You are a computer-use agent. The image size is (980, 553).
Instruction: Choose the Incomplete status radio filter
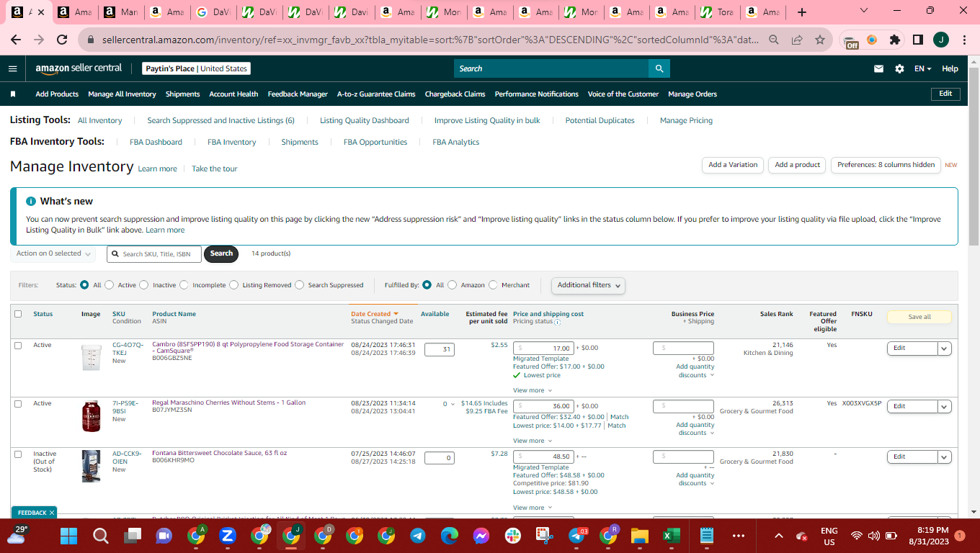click(x=184, y=285)
